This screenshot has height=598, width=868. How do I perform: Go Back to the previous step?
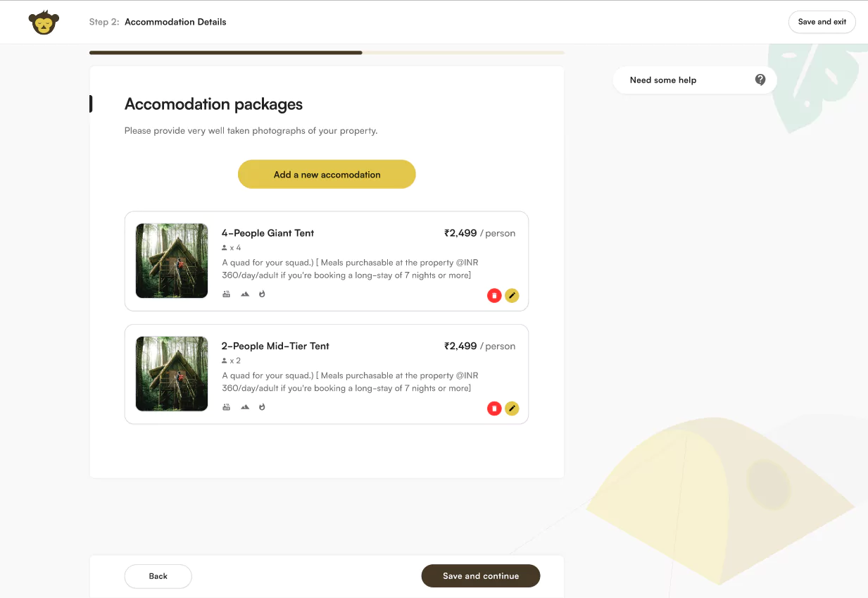coord(158,576)
